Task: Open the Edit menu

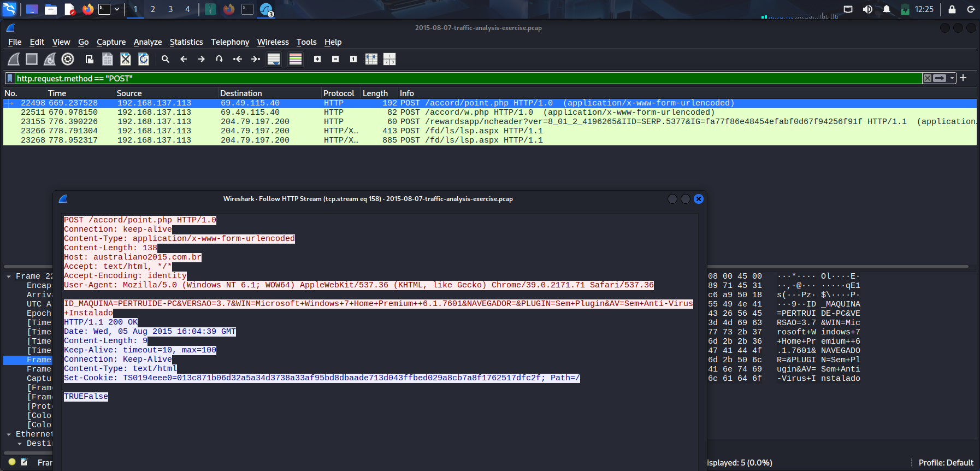Action: pyautogui.click(x=37, y=42)
